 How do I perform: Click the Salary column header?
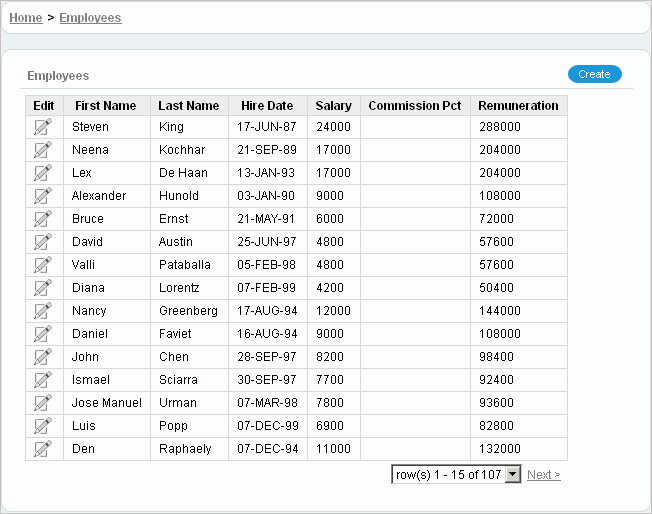(x=333, y=106)
